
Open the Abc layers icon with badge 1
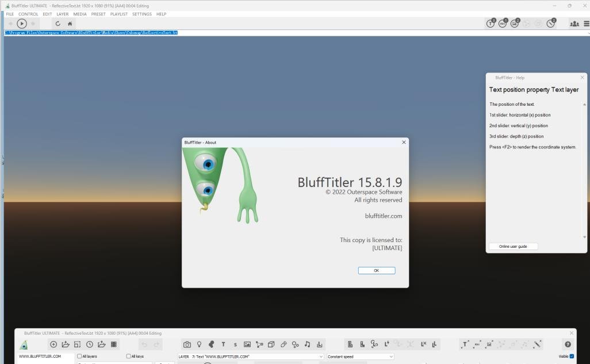503,24
